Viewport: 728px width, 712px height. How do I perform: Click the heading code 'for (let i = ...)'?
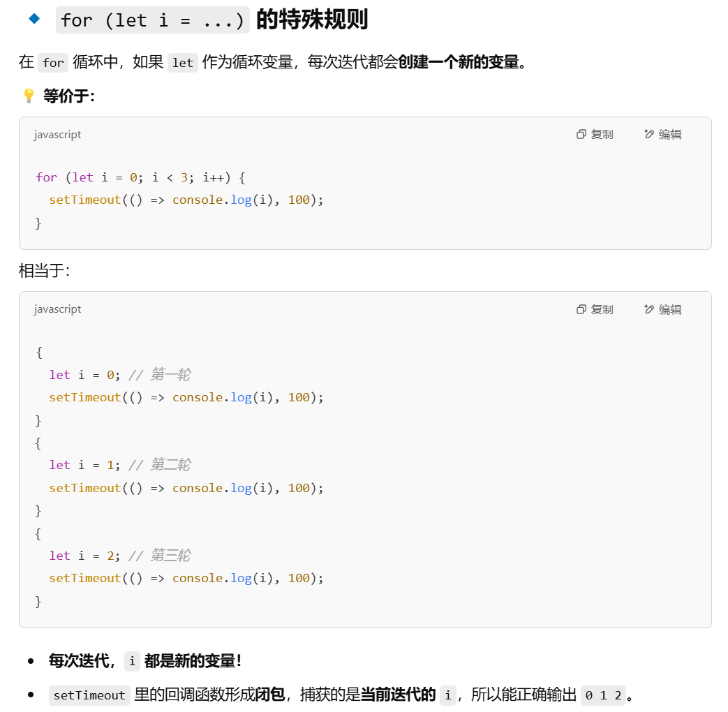pos(152,20)
